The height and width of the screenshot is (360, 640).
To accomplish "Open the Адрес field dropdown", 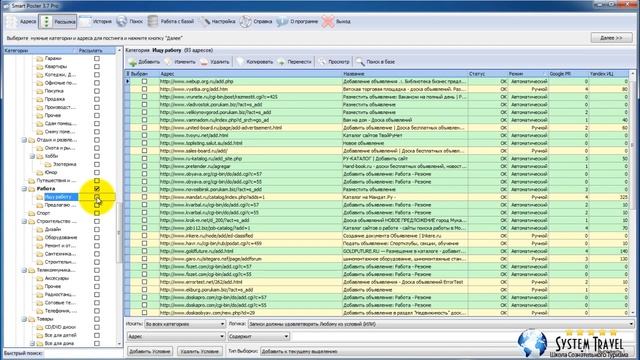I will [x=176, y=336].
